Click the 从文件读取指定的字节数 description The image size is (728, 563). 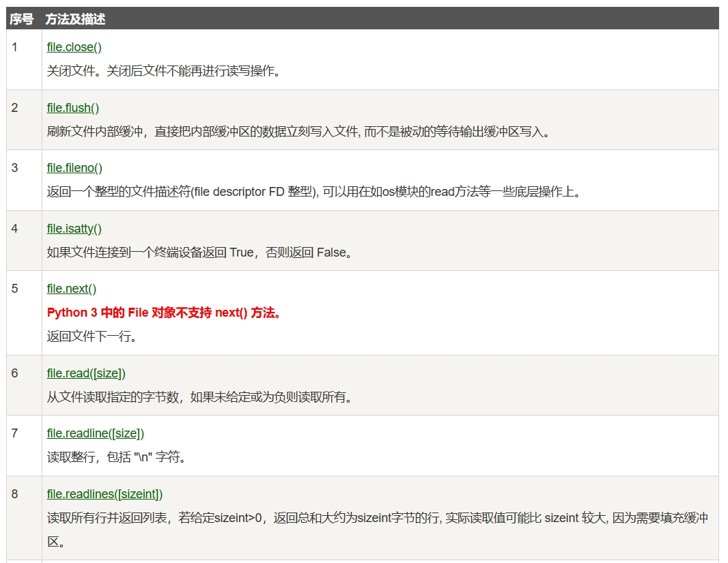point(200,397)
